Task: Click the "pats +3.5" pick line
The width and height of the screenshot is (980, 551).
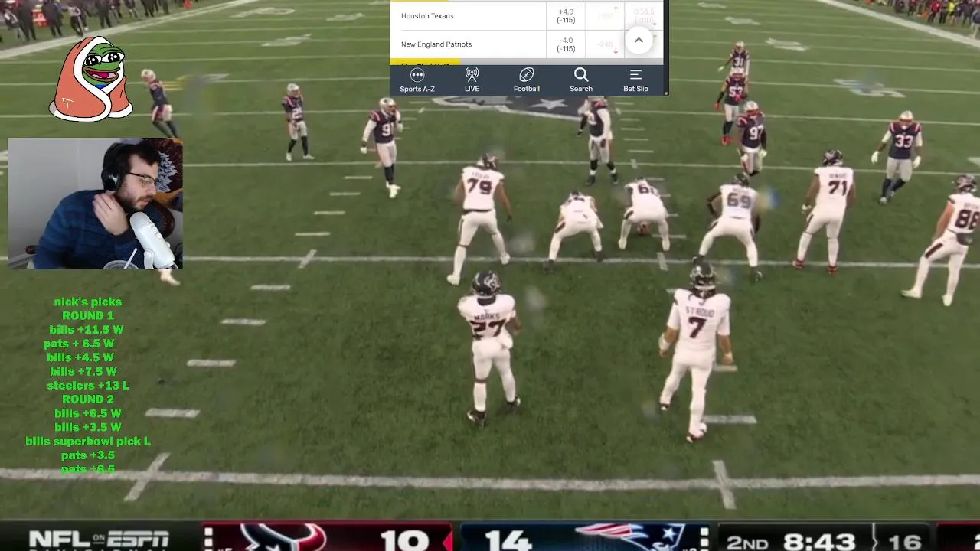Action: (87, 455)
